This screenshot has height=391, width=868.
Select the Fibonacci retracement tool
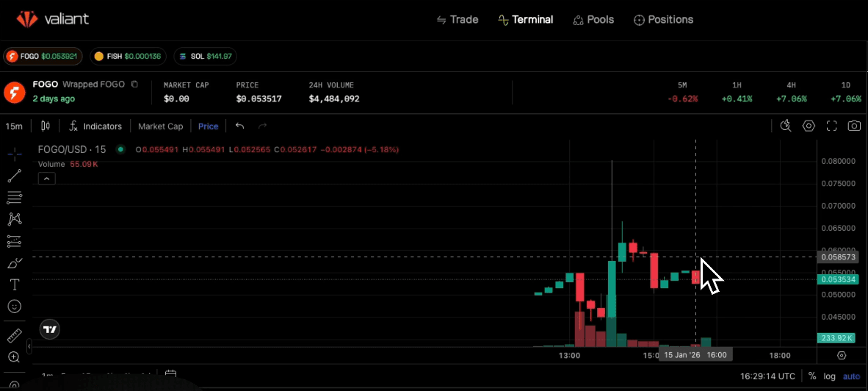click(x=15, y=197)
